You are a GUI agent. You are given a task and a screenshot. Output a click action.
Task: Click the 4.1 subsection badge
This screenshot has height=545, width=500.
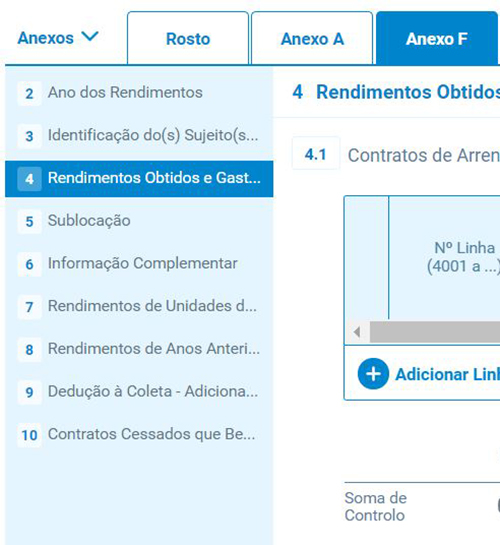click(x=315, y=154)
